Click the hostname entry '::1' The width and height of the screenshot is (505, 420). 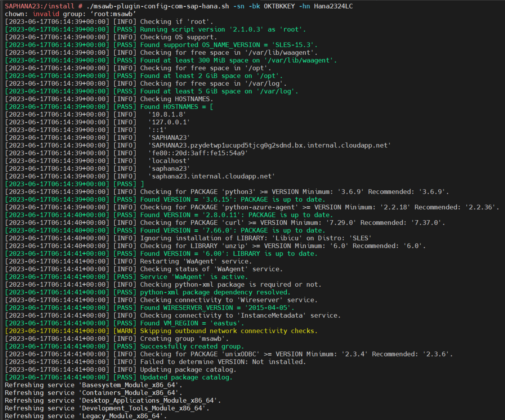pos(157,130)
